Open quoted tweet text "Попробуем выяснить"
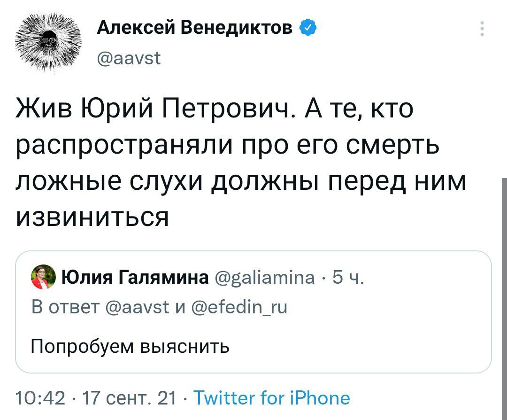 pyautogui.click(x=131, y=347)
